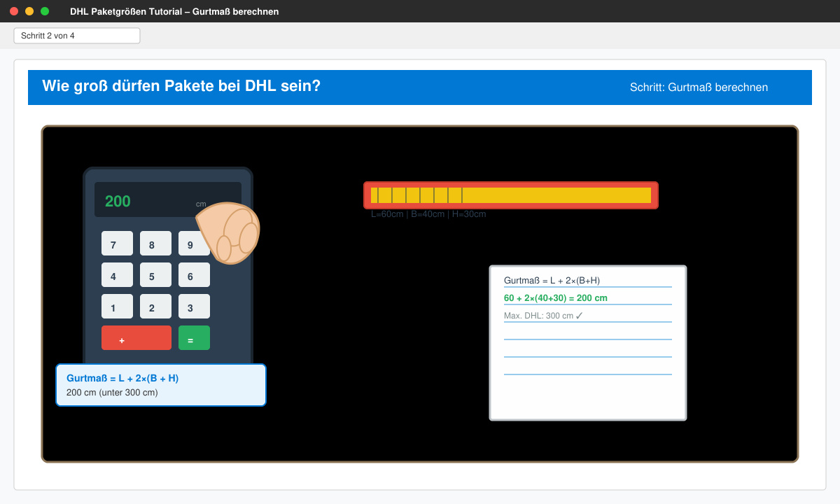Click calculator key 7

click(117, 244)
